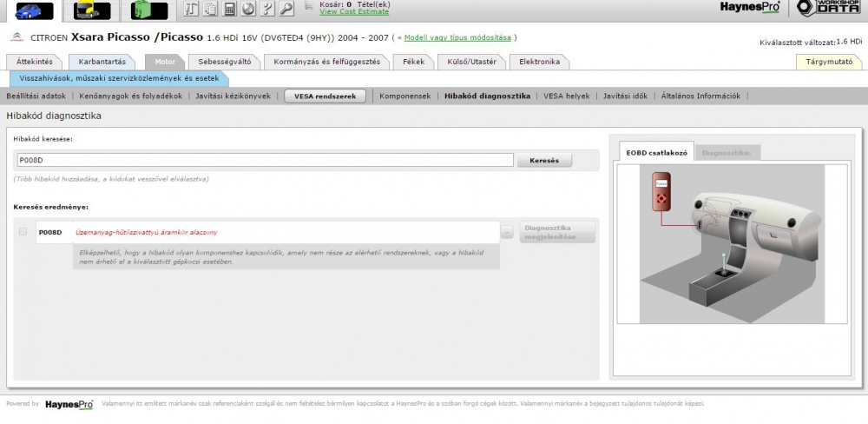Open the Sebességváltó tab
The width and height of the screenshot is (868, 424).
[x=225, y=62]
